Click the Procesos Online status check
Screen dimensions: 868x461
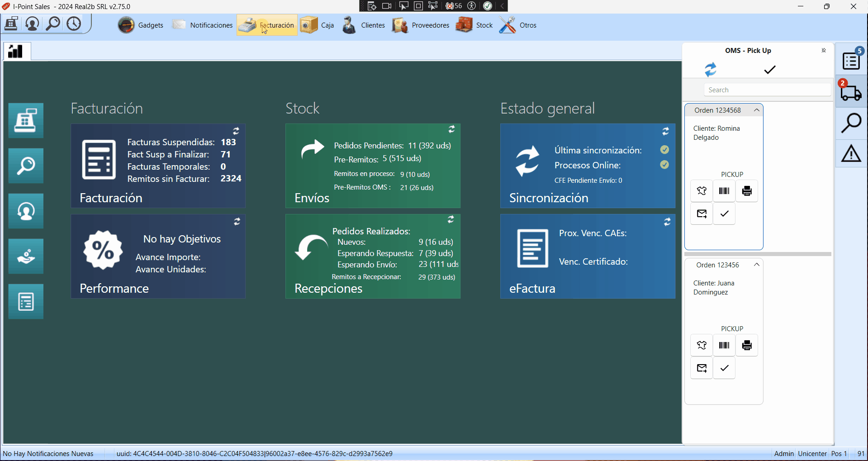[x=664, y=165]
